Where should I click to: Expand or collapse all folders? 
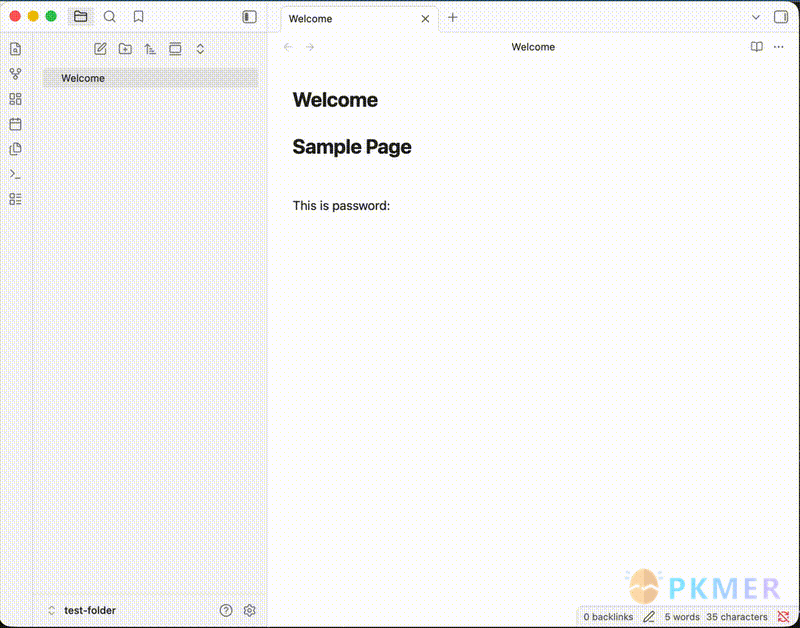tap(200, 49)
